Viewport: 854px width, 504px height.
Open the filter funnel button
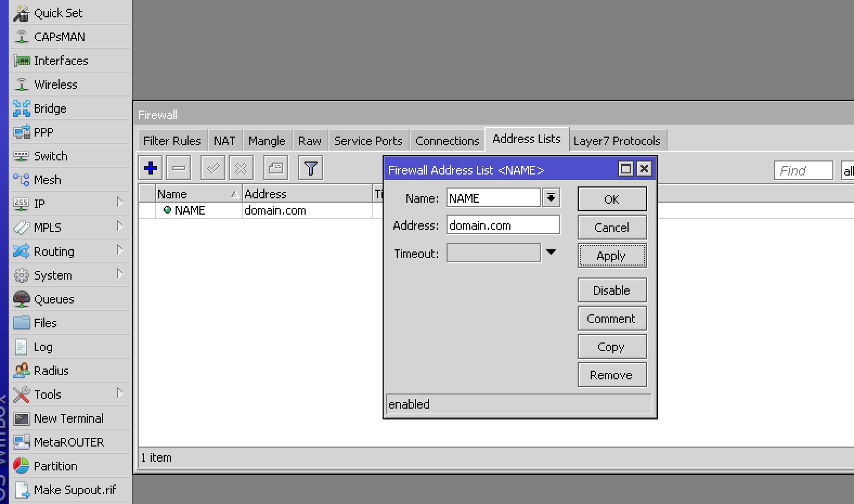(x=310, y=168)
